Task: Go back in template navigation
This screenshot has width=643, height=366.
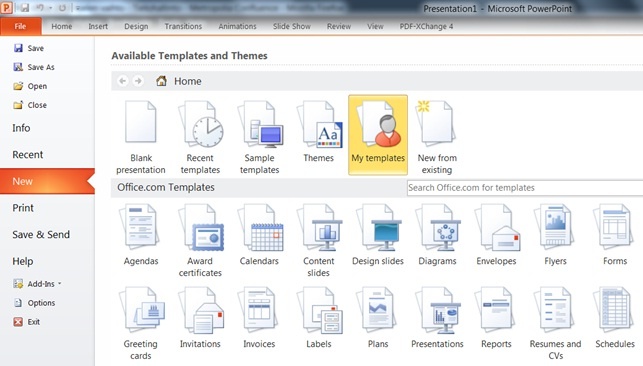Action: pyautogui.click(x=123, y=81)
